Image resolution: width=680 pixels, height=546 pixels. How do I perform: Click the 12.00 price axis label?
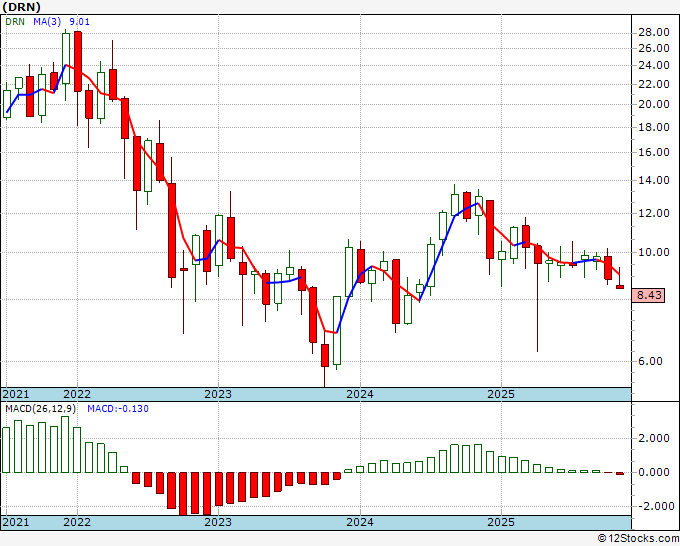(654, 213)
